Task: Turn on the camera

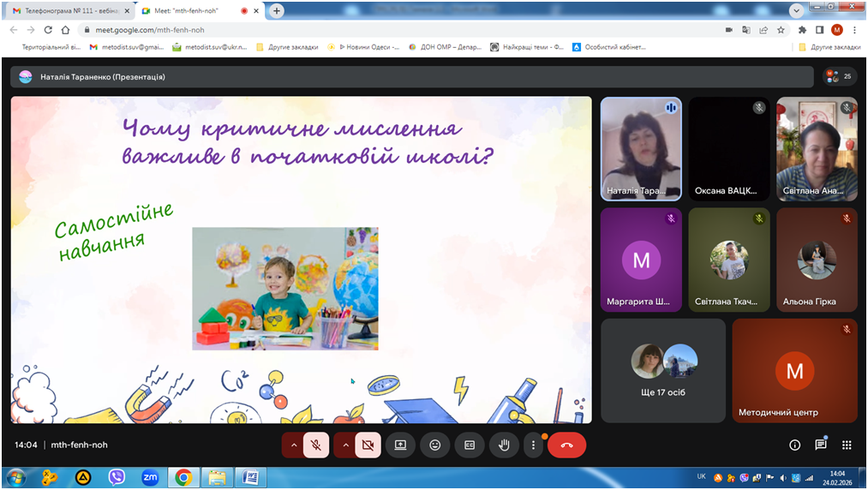Action: pyautogui.click(x=368, y=445)
